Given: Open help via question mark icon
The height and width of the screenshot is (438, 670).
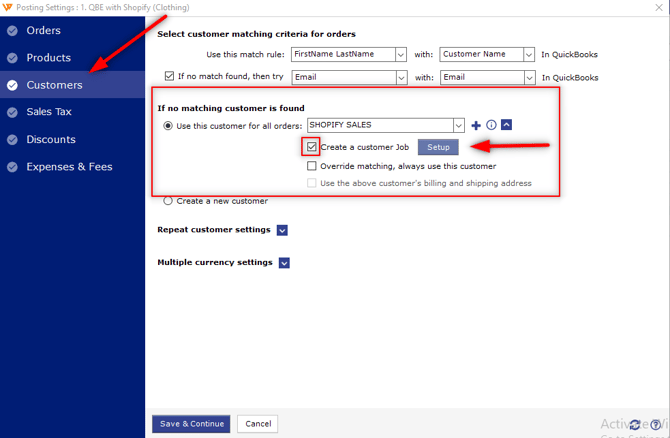Looking at the screenshot, I should click(x=655, y=424).
